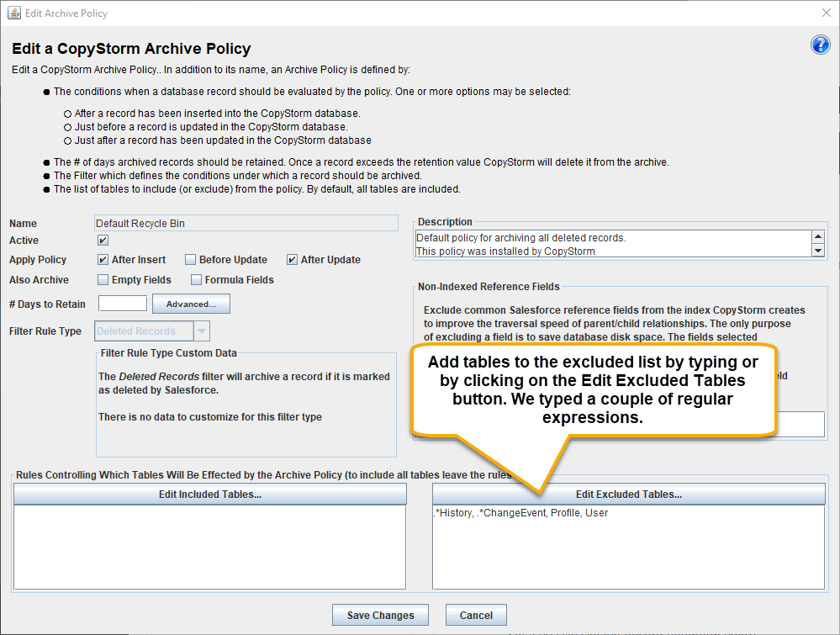The height and width of the screenshot is (635, 840).
Task: Enable the Before Update checkbox
Action: pyautogui.click(x=190, y=259)
